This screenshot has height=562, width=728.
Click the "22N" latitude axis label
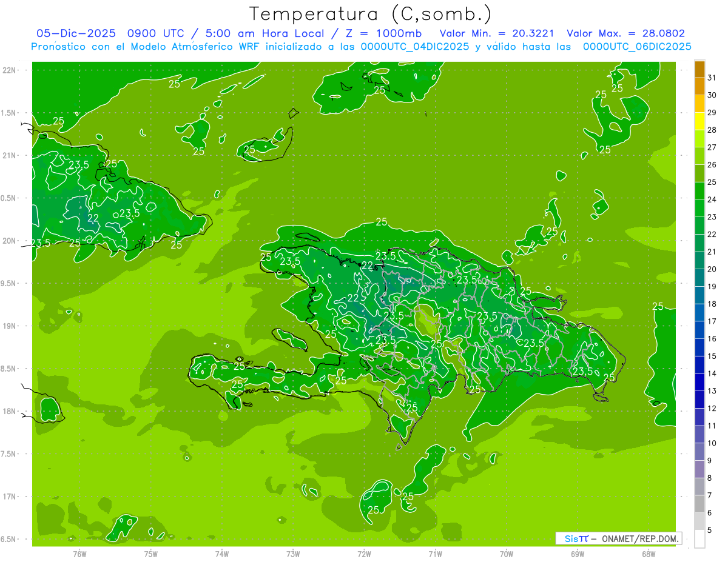10,70
